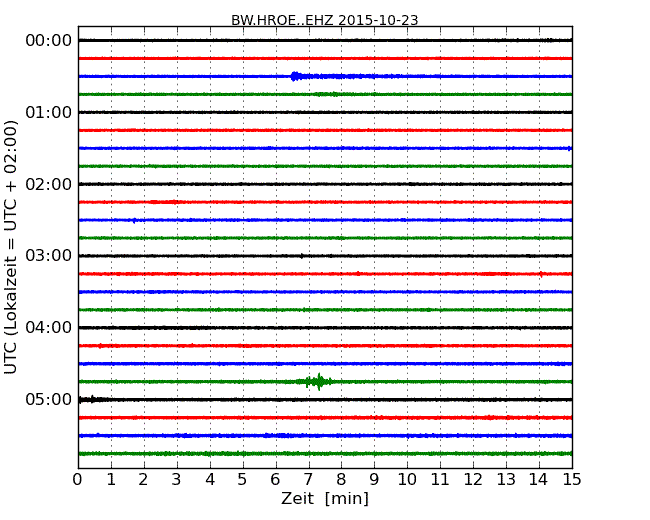
Task: Click x-axis tick label 9
Action: pos(374,480)
